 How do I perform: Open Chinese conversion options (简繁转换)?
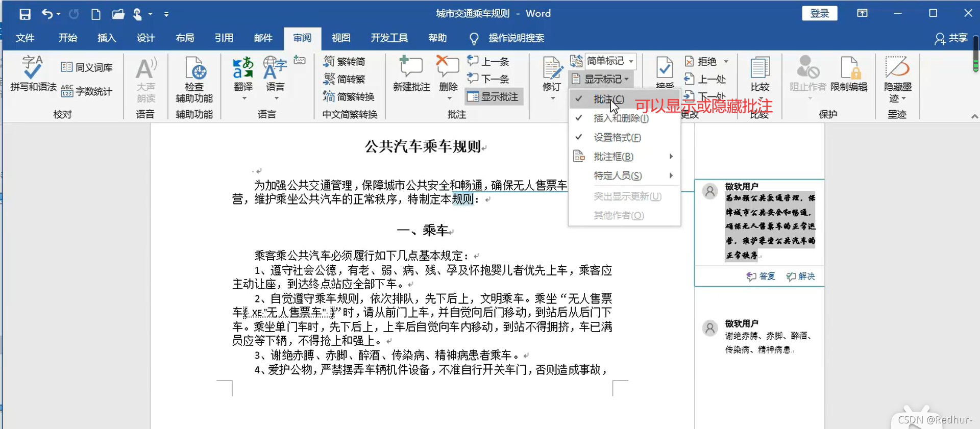tap(349, 96)
